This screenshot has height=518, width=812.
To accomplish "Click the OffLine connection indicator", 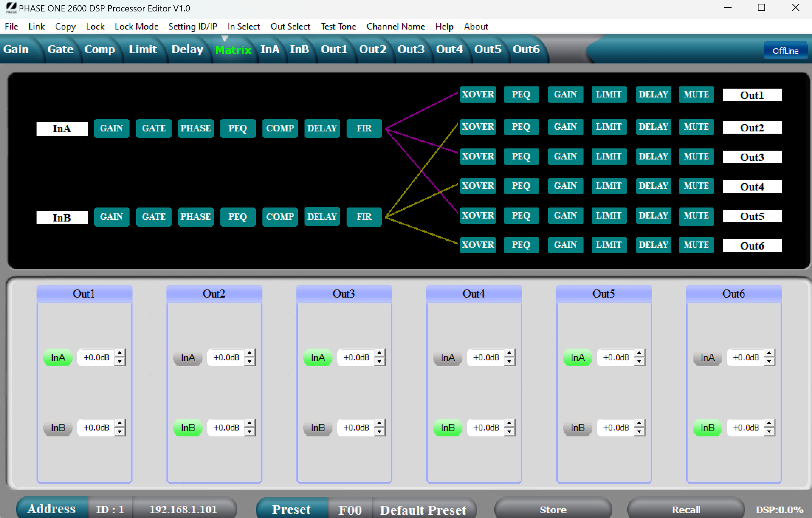I will tap(785, 50).
